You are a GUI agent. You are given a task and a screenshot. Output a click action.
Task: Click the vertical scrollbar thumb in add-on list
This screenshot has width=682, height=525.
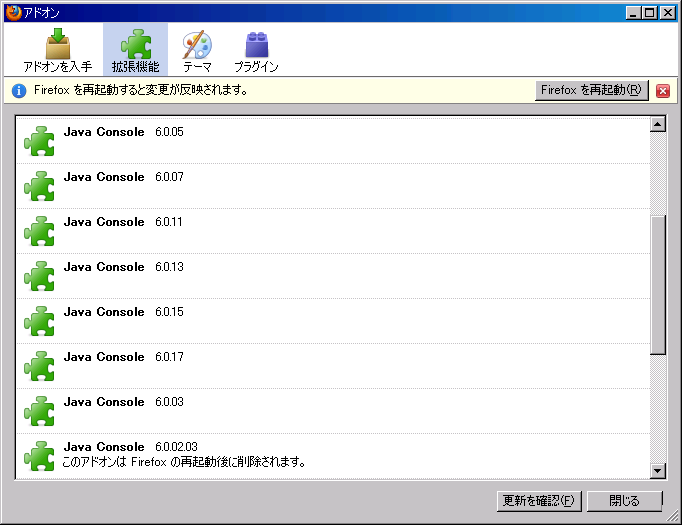pyautogui.click(x=658, y=285)
